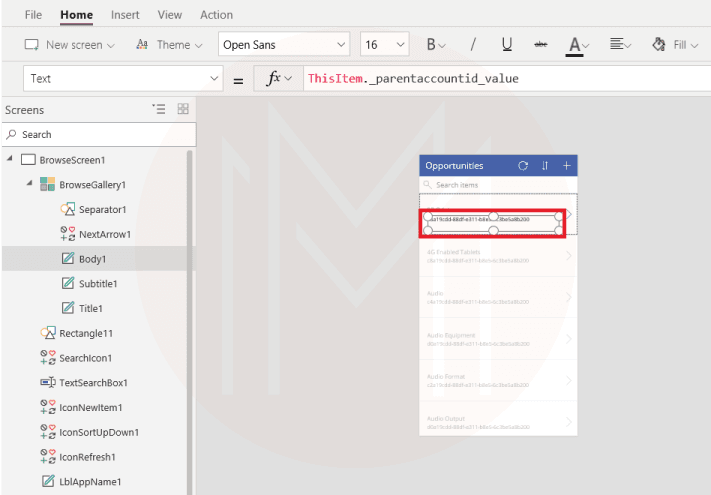This screenshot has width=711, height=495.
Task: Collapse the BrowseGallery1 tree node
Action: [29, 185]
